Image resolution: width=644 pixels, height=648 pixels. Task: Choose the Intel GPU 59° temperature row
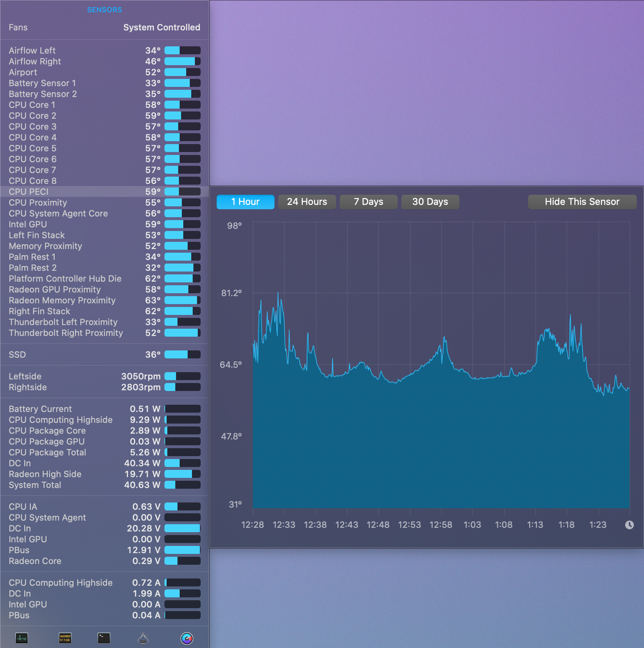pos(105,224)
